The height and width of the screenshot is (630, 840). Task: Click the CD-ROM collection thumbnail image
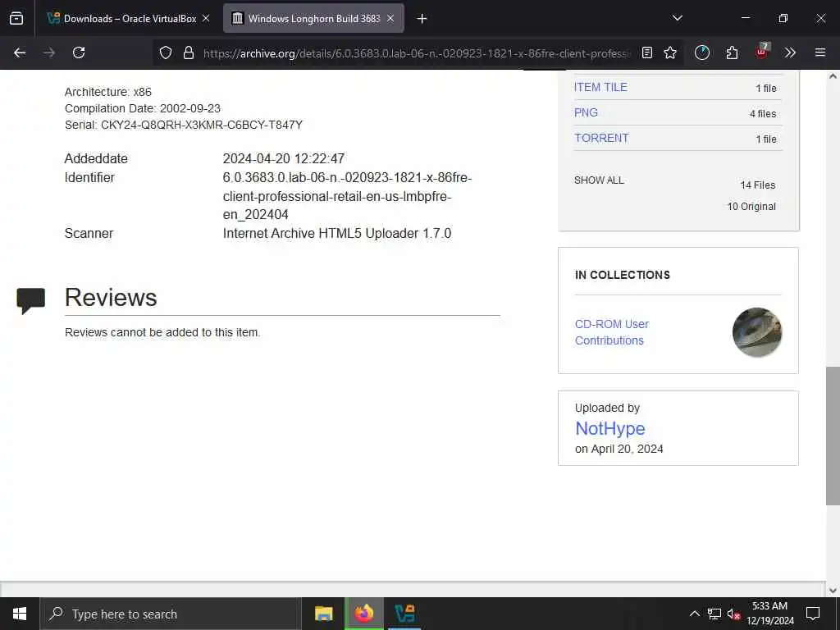pyautogui.click(x=757, y=332)
